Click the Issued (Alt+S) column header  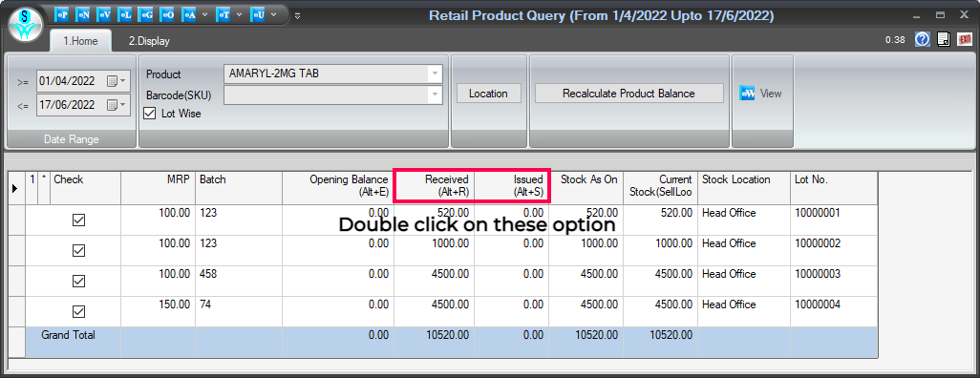coord(512,187)
